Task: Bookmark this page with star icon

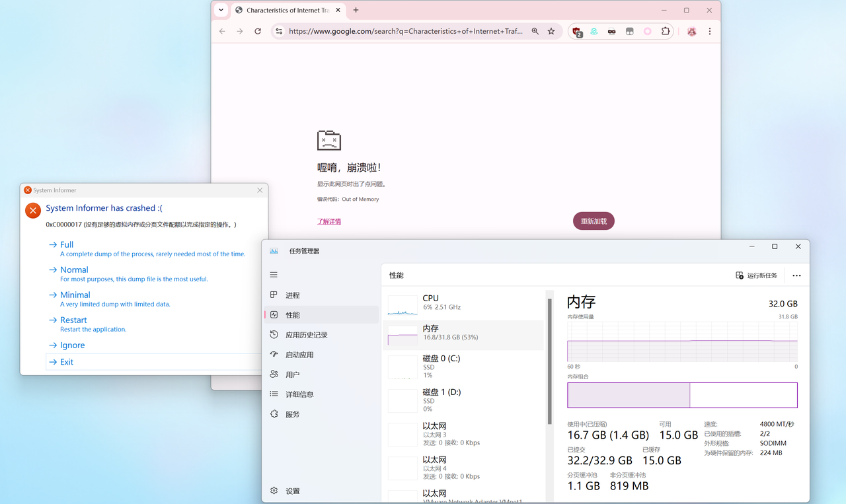Action: 551,31
